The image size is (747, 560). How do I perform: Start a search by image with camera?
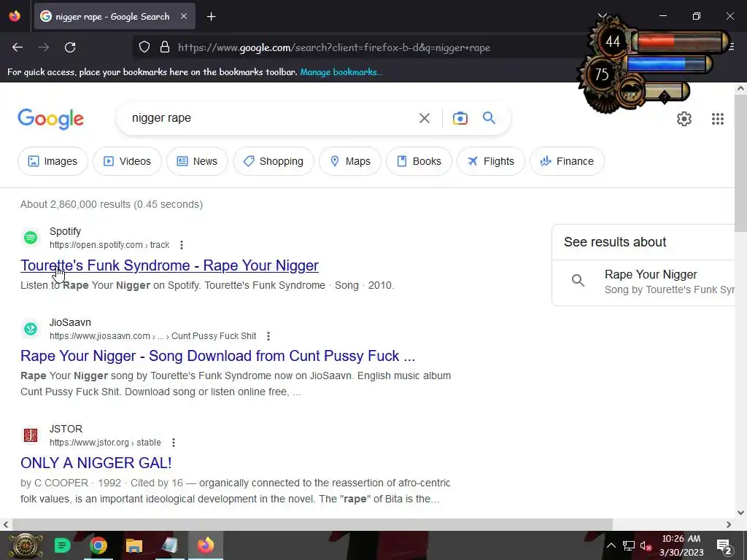click(460, 118)
